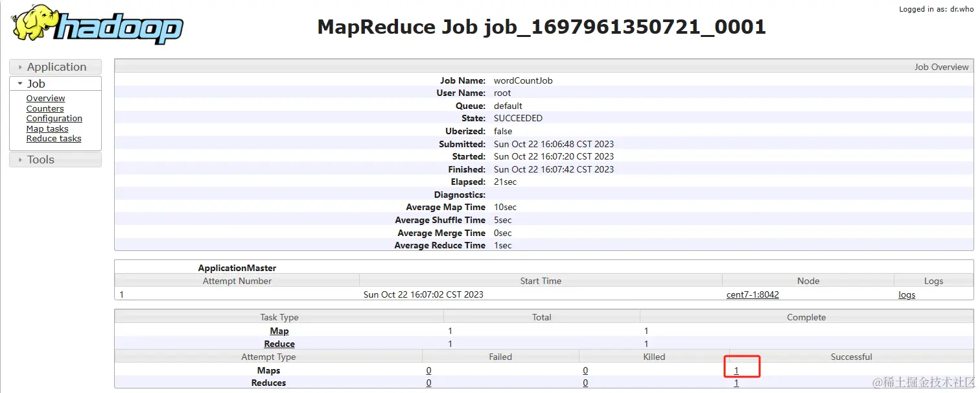Click the Finished time 16:07:42 value
Image resolution: width=980 pixels, height=393 pixels.
554,169
